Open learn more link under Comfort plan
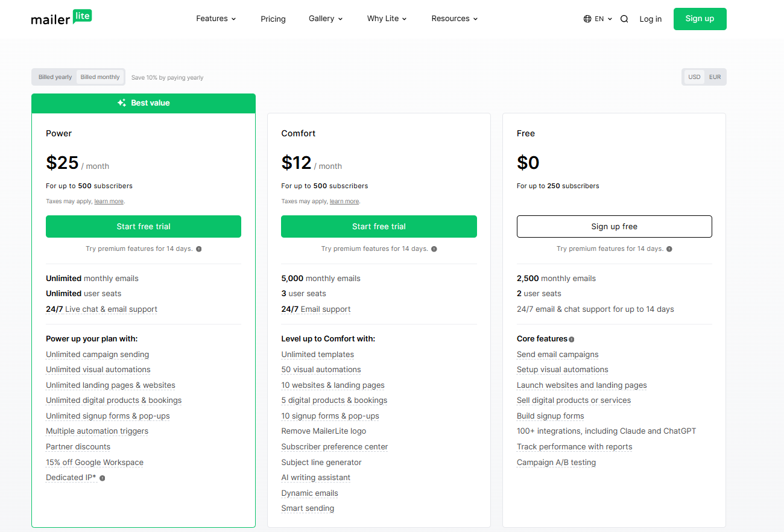The width and height of the screenshot is (784, 532). (x=344, y=201)
